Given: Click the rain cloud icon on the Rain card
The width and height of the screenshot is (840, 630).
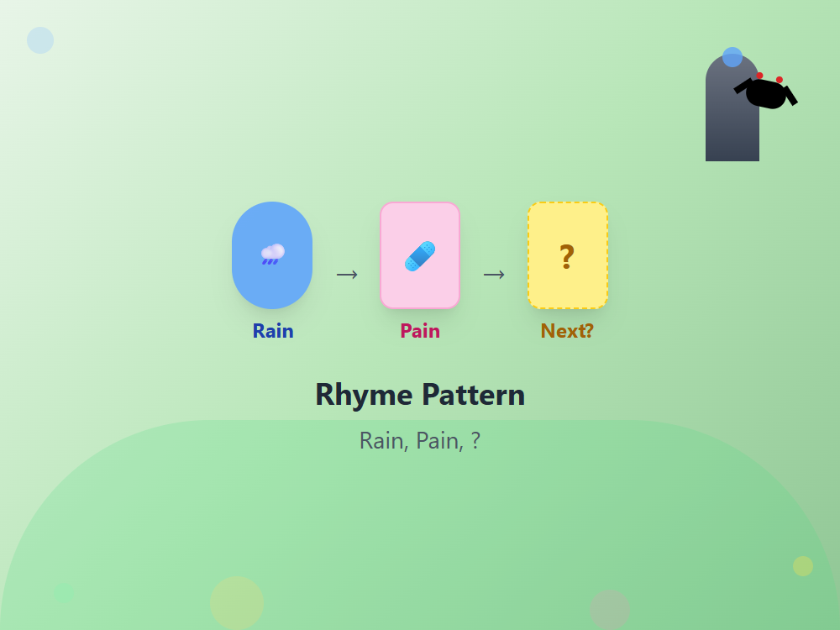Looking at the screenshot, I should tap(272, 255).
